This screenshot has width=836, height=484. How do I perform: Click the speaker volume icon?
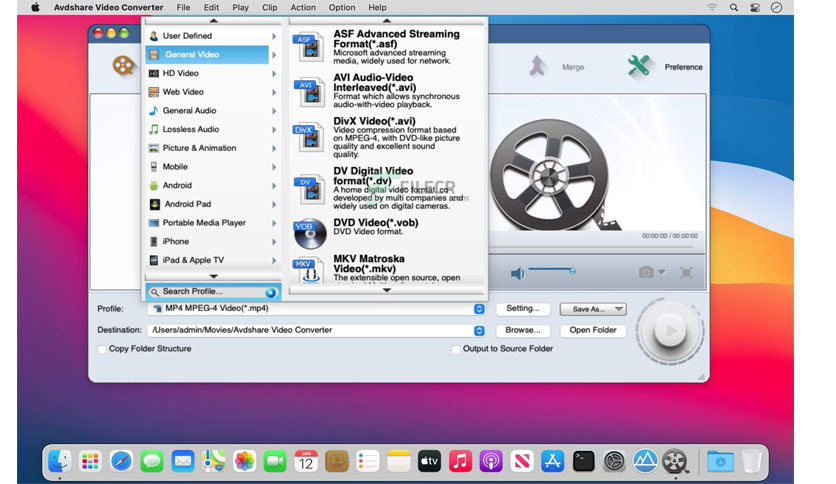[x=517, y=273]
